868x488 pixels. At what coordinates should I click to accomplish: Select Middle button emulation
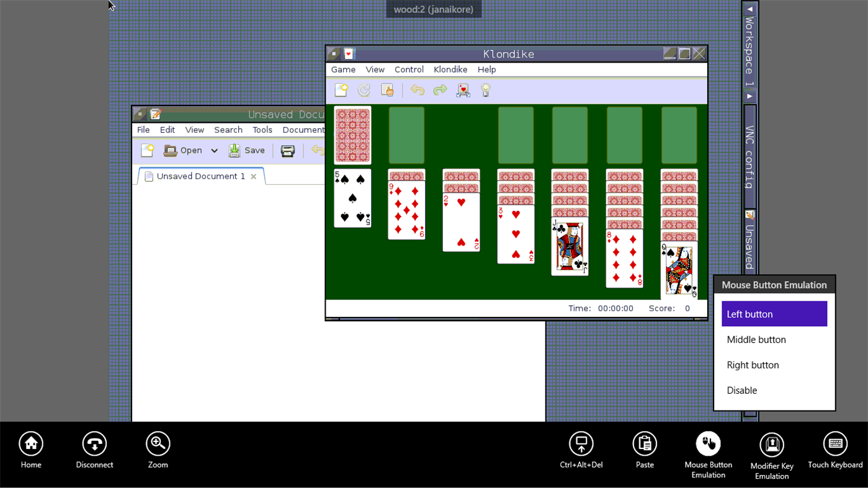756,340
